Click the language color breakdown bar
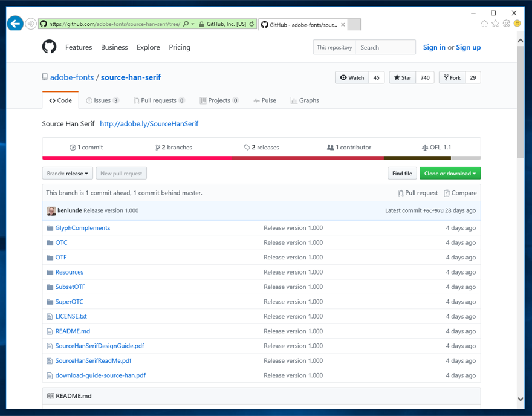 (261, 158)
